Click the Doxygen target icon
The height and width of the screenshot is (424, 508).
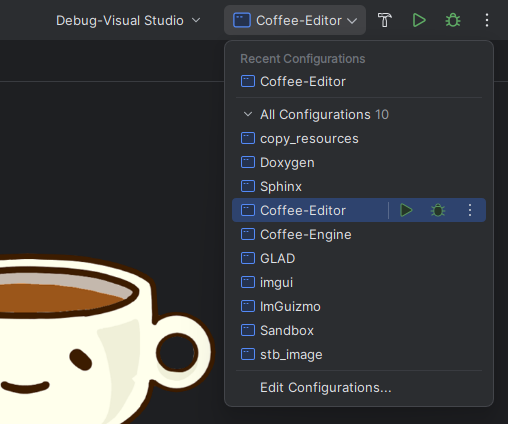248,162
